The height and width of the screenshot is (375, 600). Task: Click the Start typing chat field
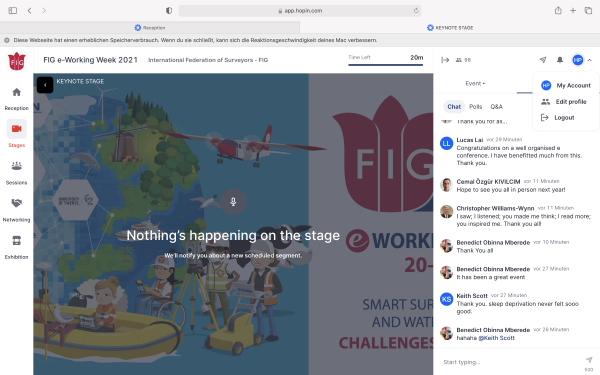point(511,362)
